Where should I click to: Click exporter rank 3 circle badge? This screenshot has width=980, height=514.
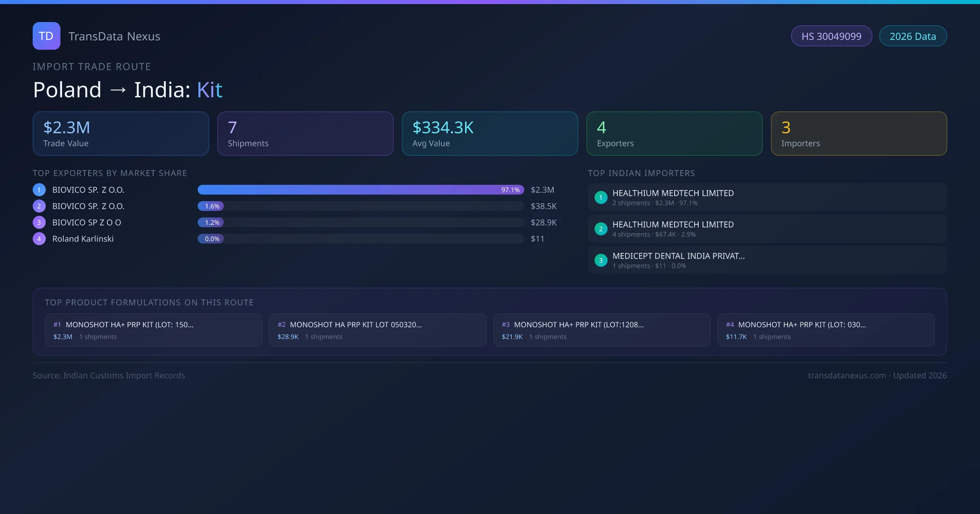point(39,222)
